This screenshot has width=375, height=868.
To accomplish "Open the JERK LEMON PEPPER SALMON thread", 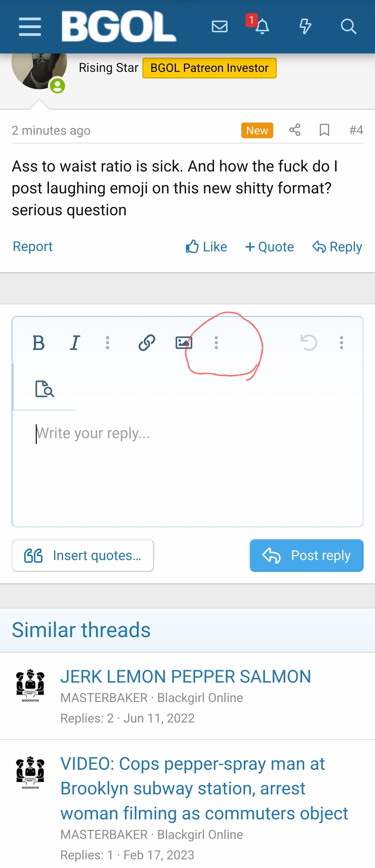I will (x=185, y=677).
